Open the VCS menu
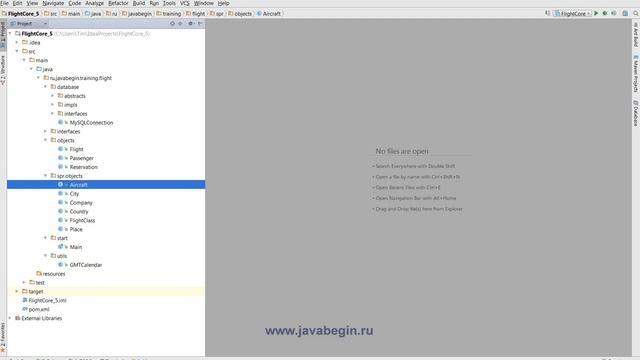 [x=184, y=3]
